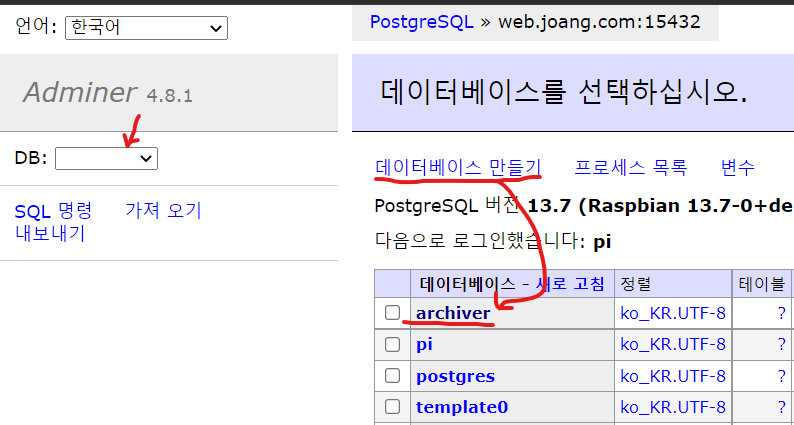
Task: Open the postgres database
Action: (455, 376)
